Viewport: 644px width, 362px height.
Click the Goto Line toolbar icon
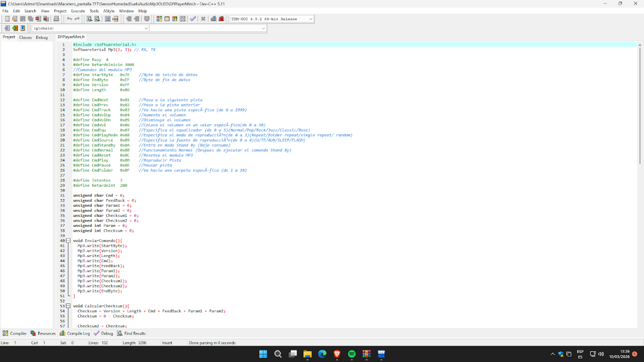(108, 19)
